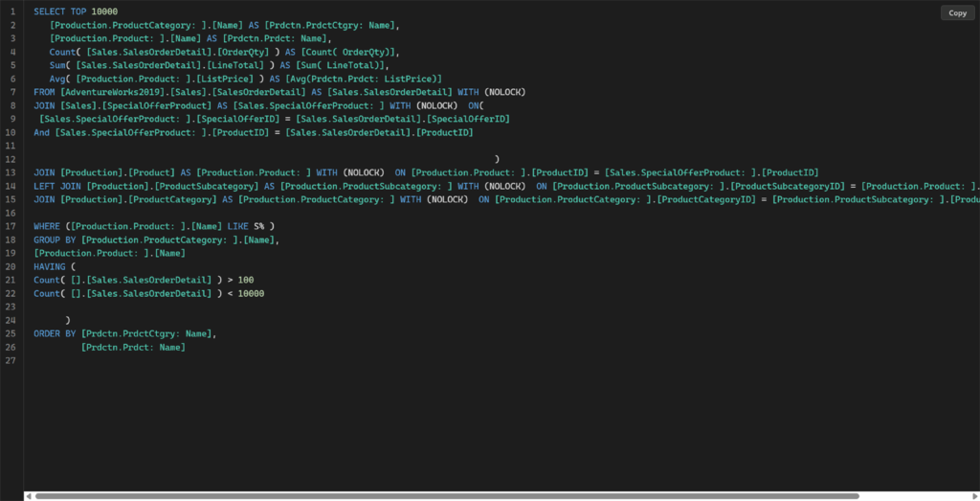This screenshot has height=501, width=980.
Task: Click the text "SELECT TOP 10000"
Action: [x=76, y=11]
